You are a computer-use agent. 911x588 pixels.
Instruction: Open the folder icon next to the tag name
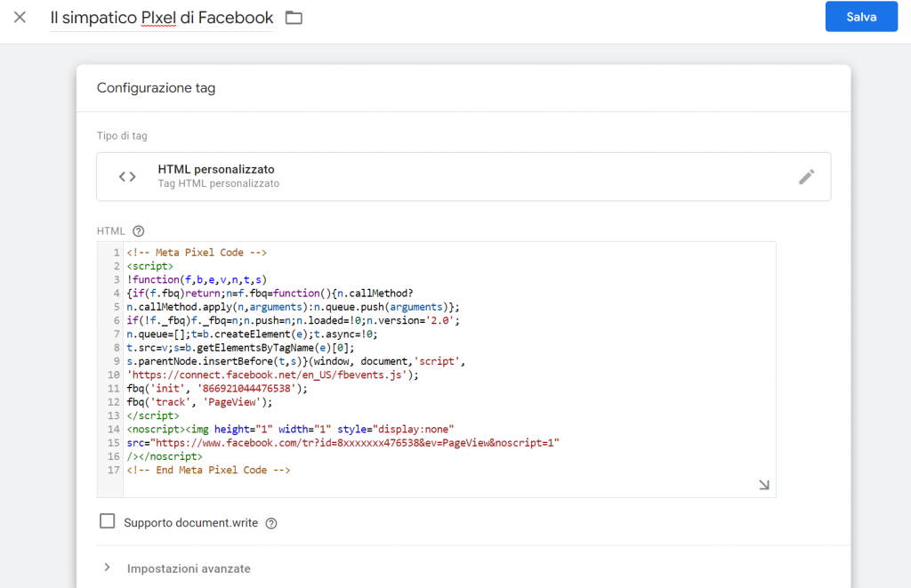pyautogui.click(x=294, y=18)
